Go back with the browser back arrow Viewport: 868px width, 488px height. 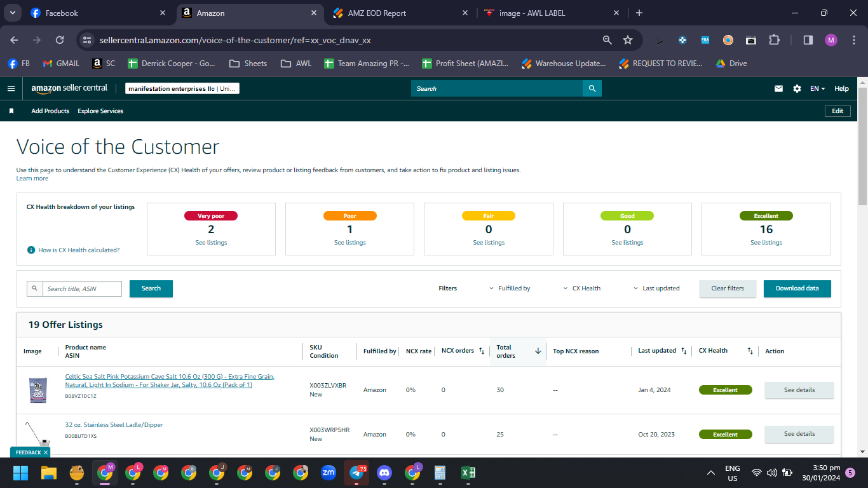tap(14, 40)
